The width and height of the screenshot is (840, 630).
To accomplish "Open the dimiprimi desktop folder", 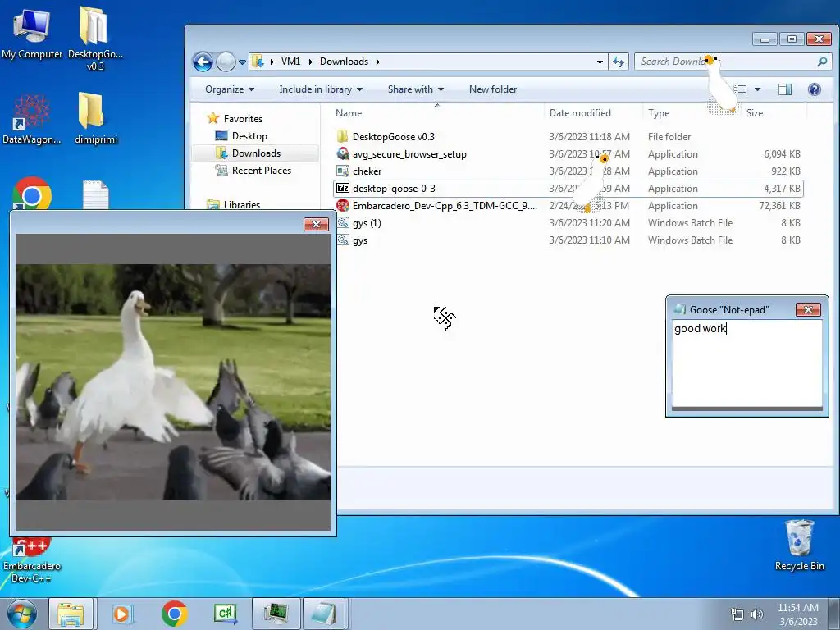I will [x=95, y=119].
